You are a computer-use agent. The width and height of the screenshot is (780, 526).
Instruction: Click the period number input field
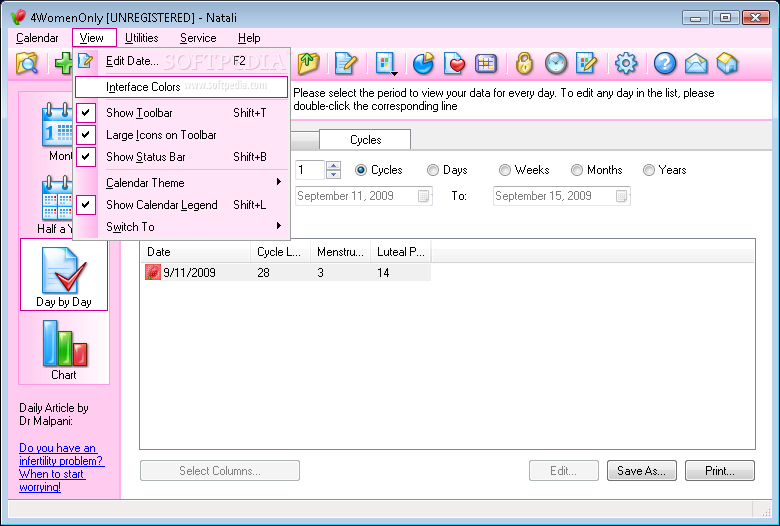tap(310, 170)
